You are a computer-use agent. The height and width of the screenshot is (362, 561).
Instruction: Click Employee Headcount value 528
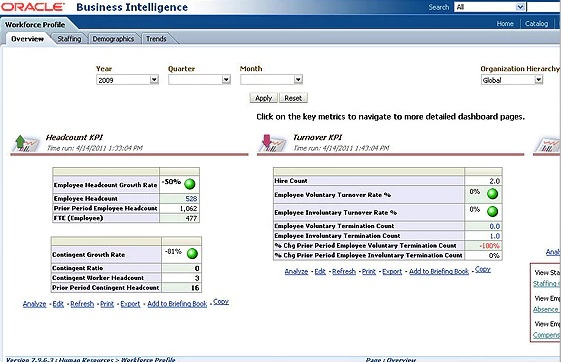191,199
